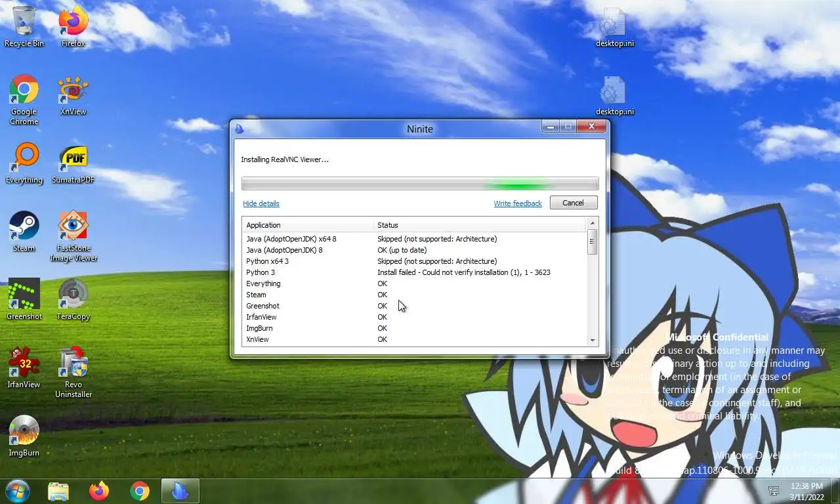Click the OK (up to date) status text
This screenshot has height=504, width=840.
tap(402, 250)
